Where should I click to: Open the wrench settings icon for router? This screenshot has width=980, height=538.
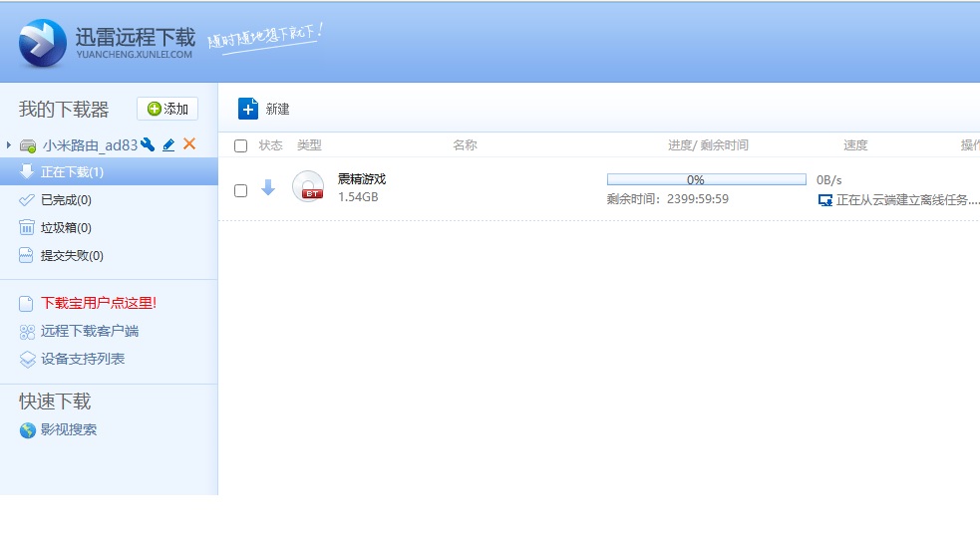148,144
